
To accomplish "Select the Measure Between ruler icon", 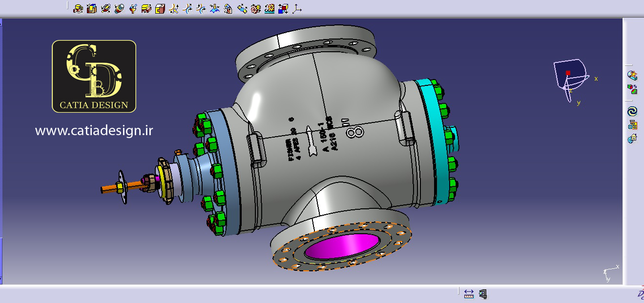I will (x=469, y=294).
